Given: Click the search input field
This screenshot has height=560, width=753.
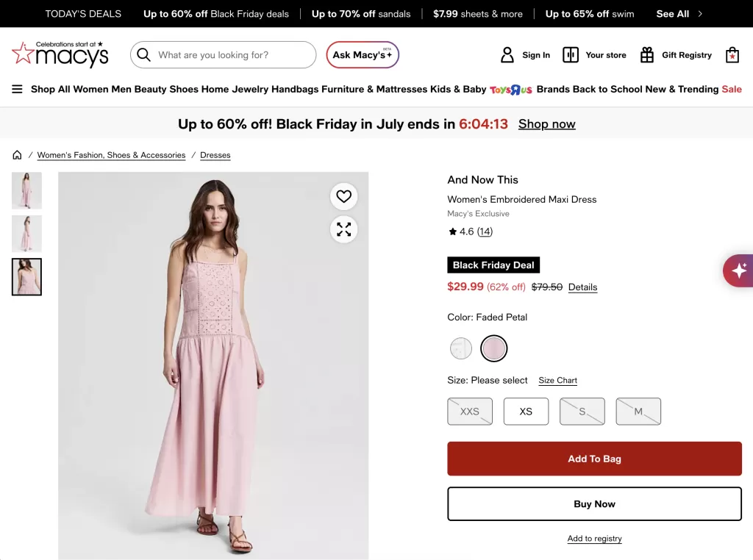Looking at the screenshot, I should [x=224, y=54].
